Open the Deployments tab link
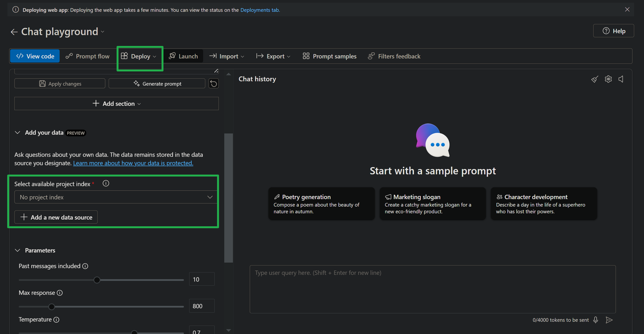 click(x=260, y=10)
